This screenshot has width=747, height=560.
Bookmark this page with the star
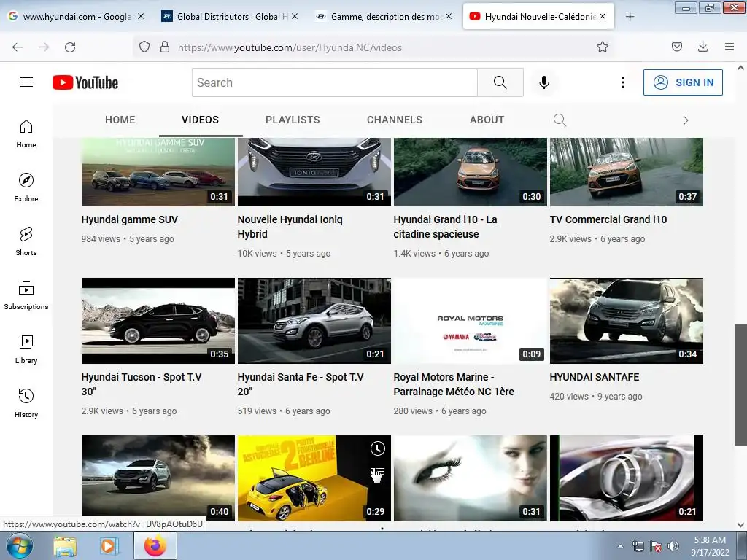pos(602,47)
